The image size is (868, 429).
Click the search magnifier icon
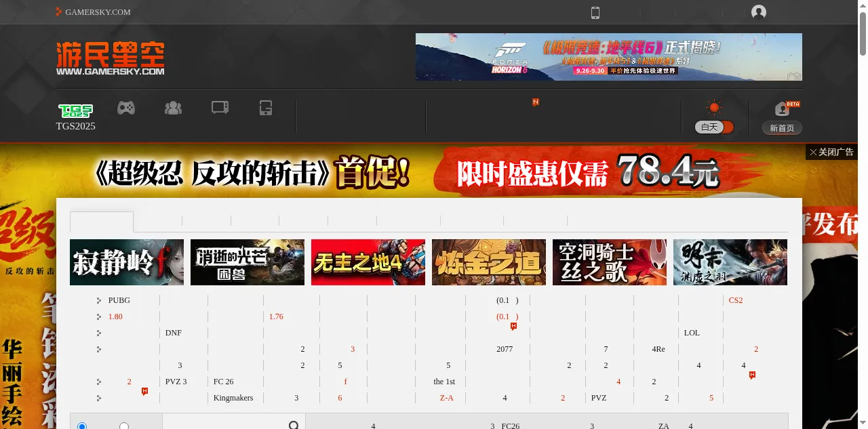pos(294,426)
